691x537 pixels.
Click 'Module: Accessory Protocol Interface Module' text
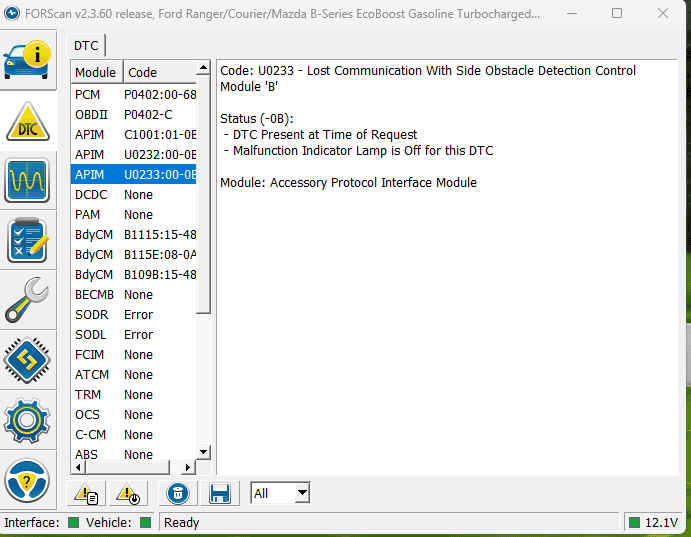(x=348, y=183)
